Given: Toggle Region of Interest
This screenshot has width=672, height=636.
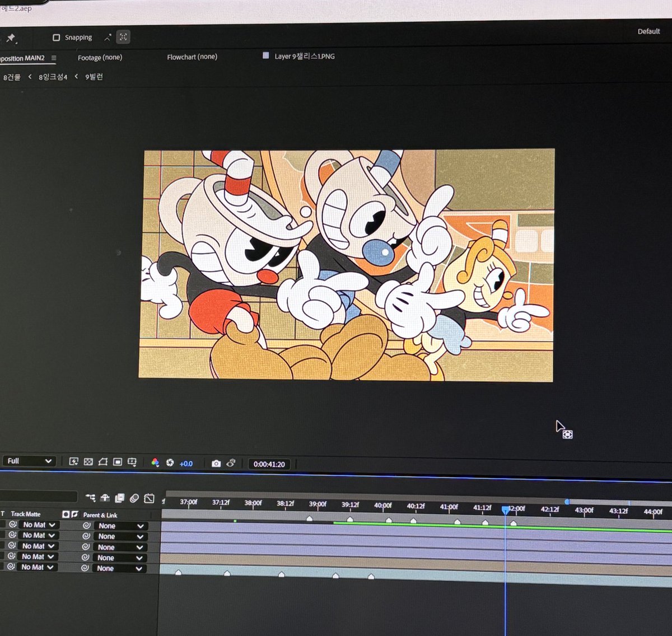Looking at the screenshot, I should [117, 461].
